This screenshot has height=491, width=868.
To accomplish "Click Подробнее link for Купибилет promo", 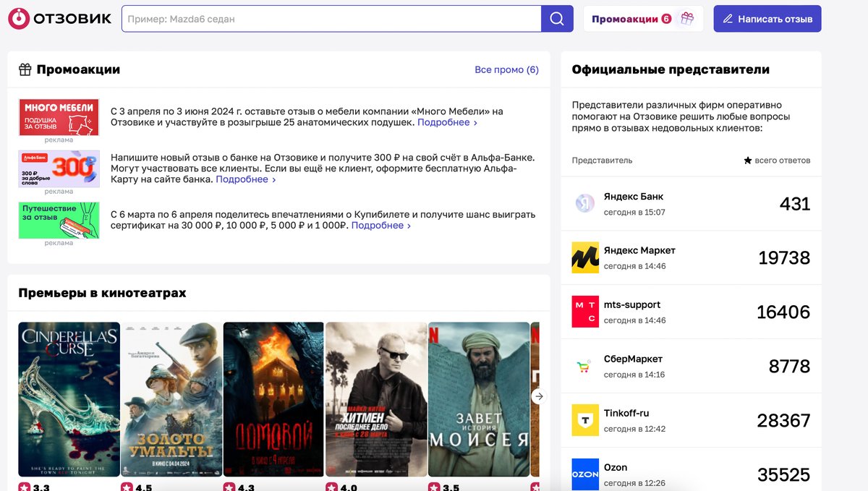I will (x=381, y=226).
